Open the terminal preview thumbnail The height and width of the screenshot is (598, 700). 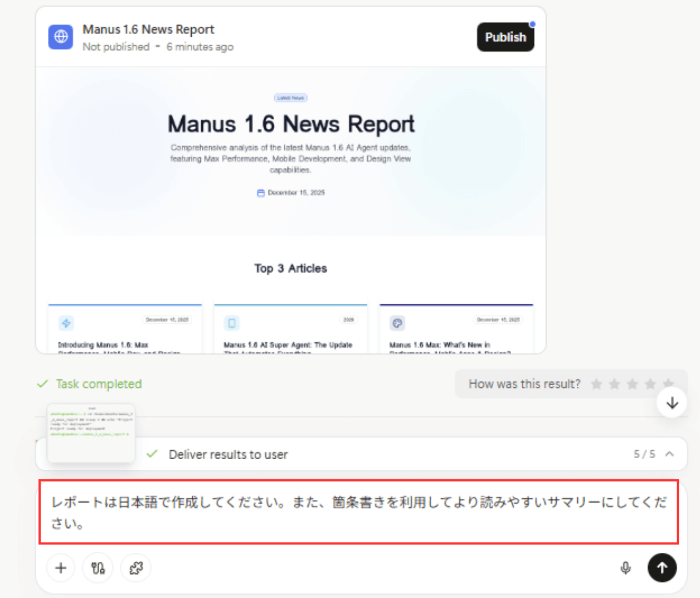pos(91,432)
